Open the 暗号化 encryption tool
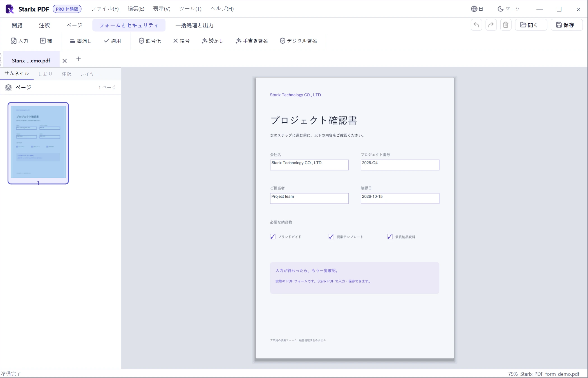588x378 pixels. (150, 41)
